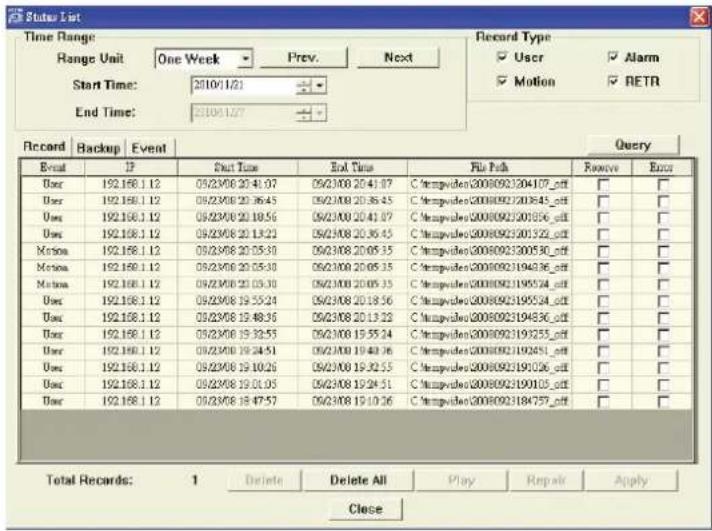Check Reserve box for 20:18:56 start row

point(603,218)
